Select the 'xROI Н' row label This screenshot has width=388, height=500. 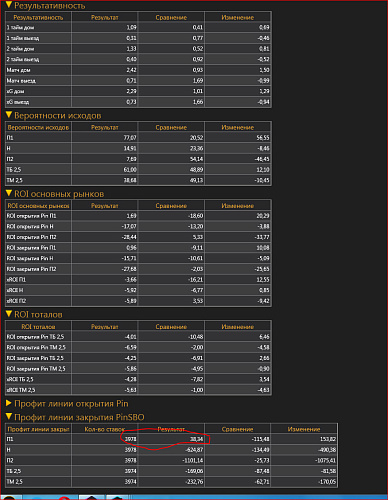pos(15,290)
